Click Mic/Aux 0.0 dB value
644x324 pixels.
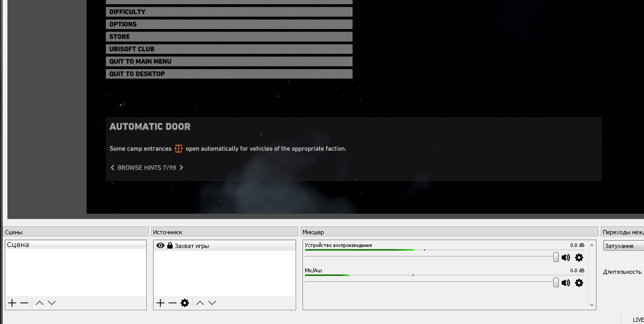[577, 271]
